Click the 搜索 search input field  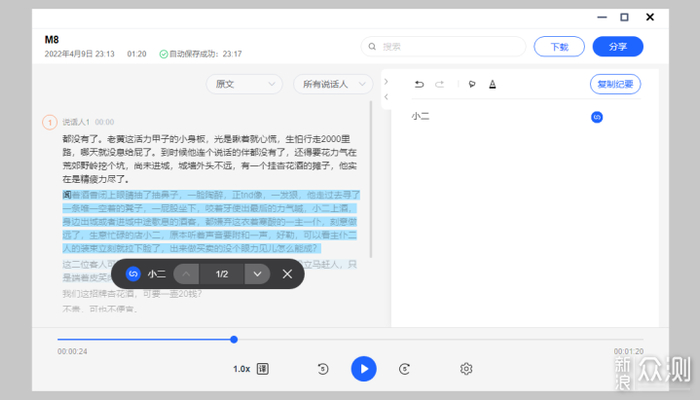(443, 46)
